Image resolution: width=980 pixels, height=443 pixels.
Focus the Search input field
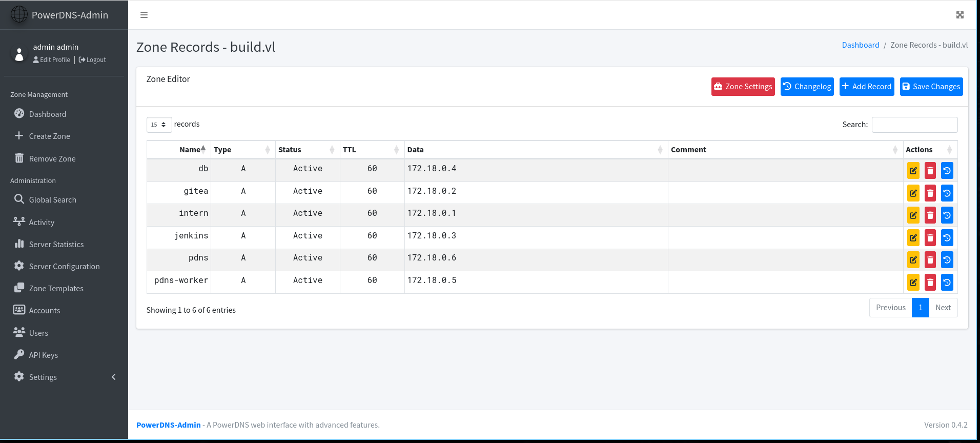[915, 125]
